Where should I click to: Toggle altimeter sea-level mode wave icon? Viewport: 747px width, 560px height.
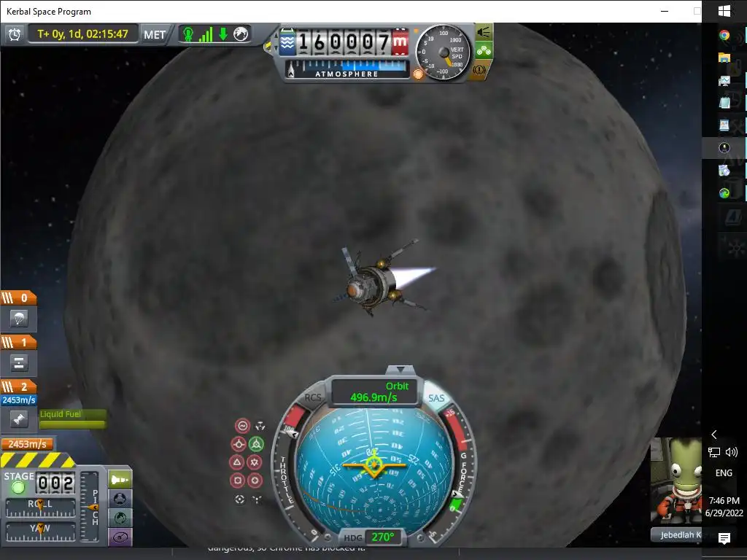click(x=287, y=43)
